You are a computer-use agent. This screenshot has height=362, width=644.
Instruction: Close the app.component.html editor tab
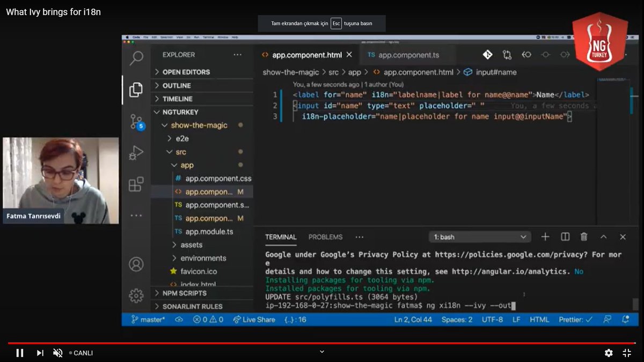coord(349,55)
